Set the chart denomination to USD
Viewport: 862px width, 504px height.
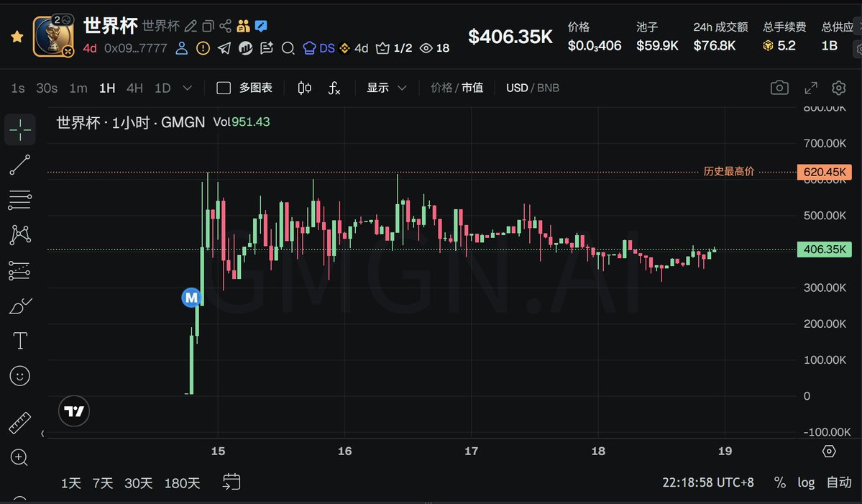pyautogui.click(x=517, y=88)
